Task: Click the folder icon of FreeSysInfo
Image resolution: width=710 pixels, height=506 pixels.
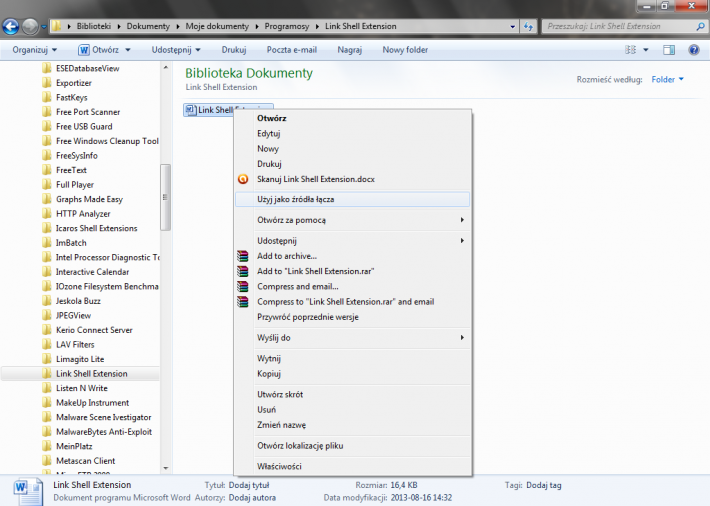Action: [x=46, y=155]
